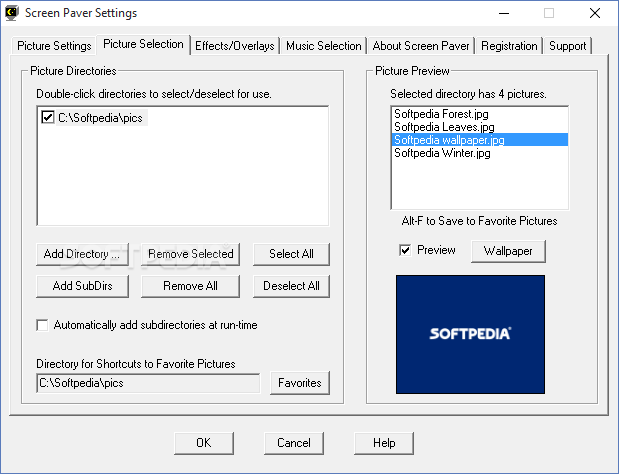Image resolution: width=619 pixels, height=474 pixels.
Task: Click the Select All button
Action: point(291,254)
